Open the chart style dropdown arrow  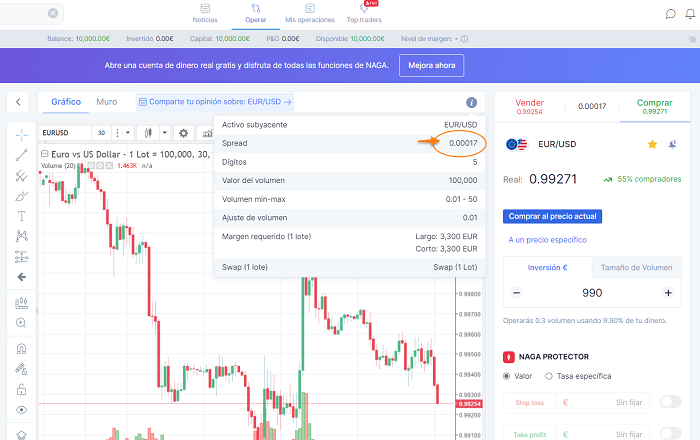pos(165,133)
